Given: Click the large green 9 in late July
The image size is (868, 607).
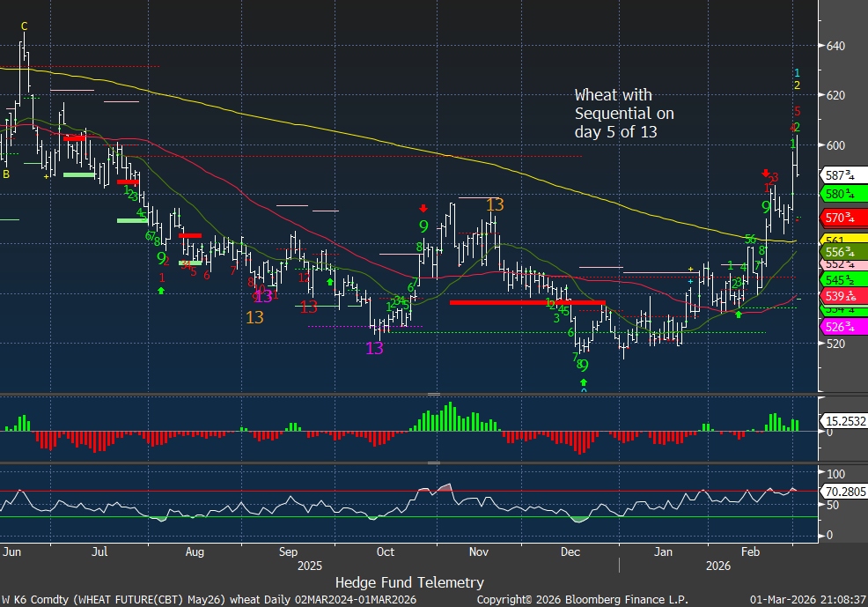Looking at the screenshot, I should click(x=161, y=258).
